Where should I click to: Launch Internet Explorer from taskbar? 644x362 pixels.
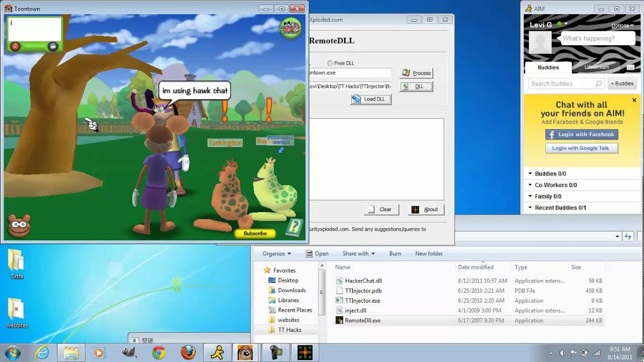point(42,353)
